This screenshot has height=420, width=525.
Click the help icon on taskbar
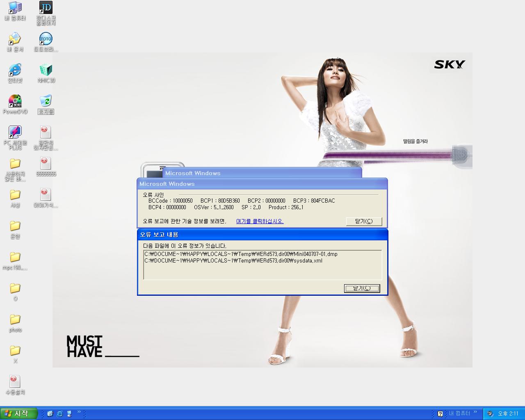coord(440,414)
